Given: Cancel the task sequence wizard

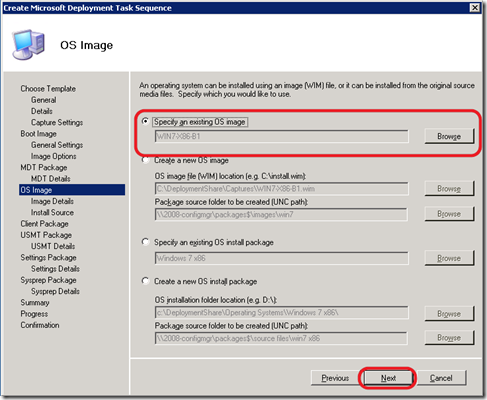Looking at the screenshot, I should [441, 378].
